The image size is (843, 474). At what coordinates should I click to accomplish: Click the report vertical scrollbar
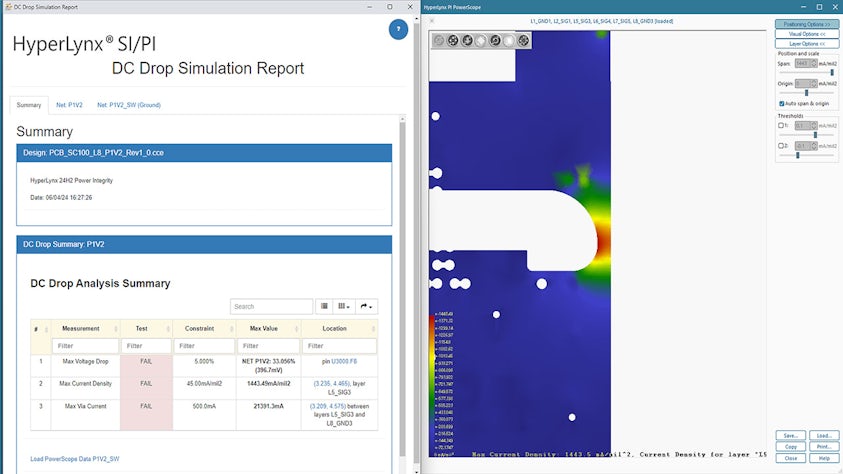402,289
